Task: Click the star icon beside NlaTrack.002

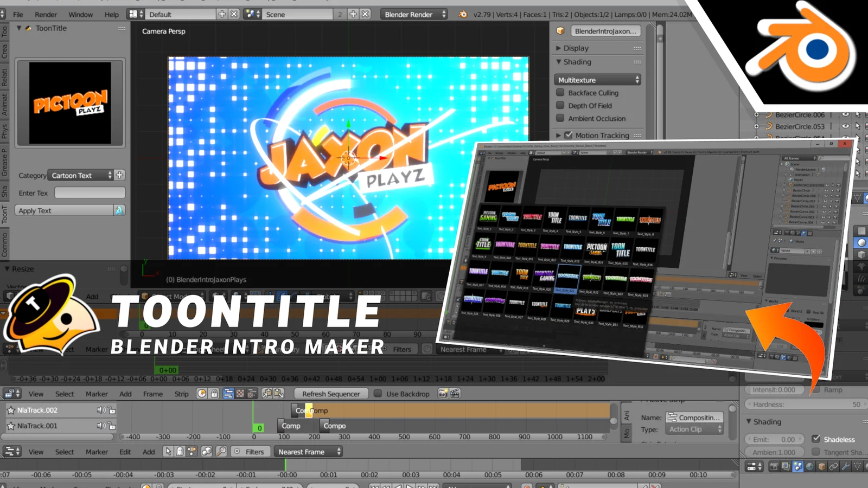Action: pos(10,410)
